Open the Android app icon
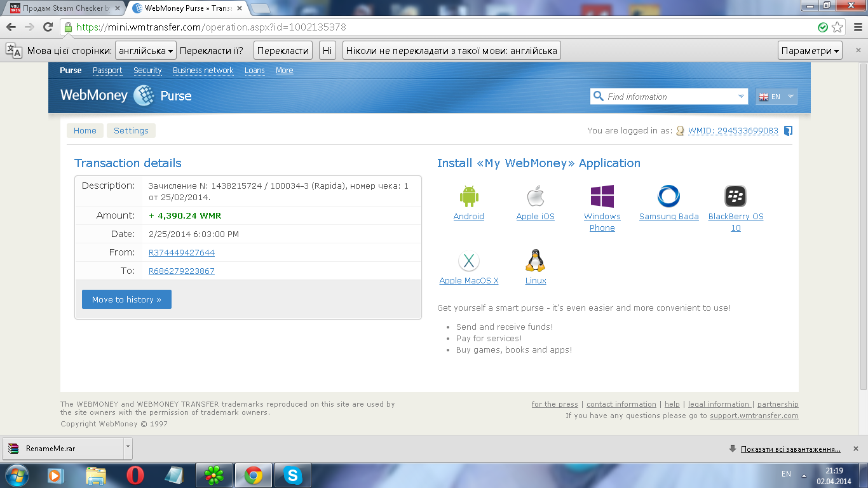The image size is (868, 488). coord(469,196)
